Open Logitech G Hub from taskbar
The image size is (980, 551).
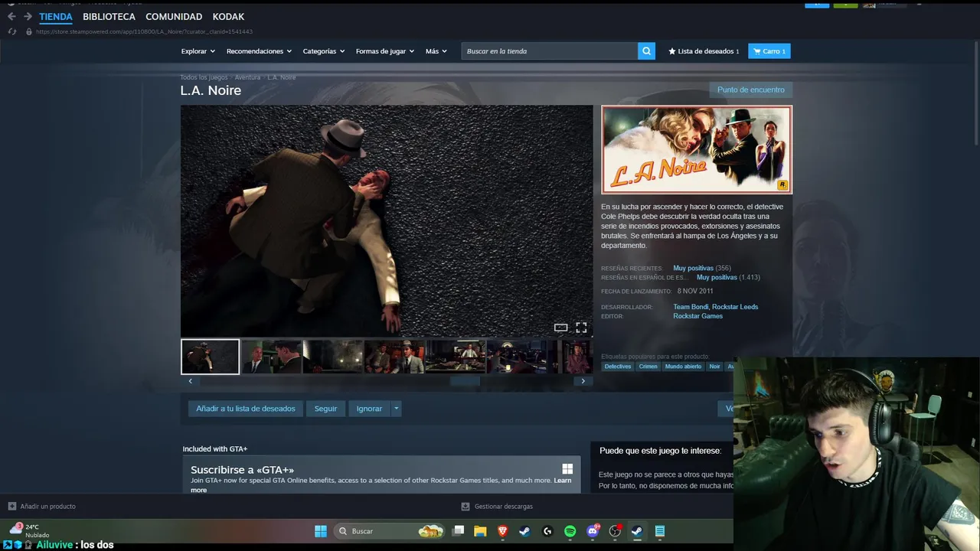click(x=547, y=531)
